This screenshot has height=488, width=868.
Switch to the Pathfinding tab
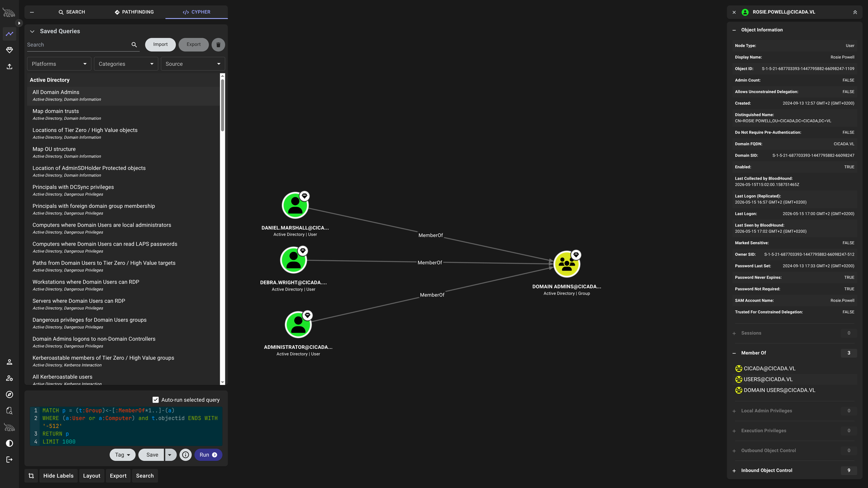134,12
